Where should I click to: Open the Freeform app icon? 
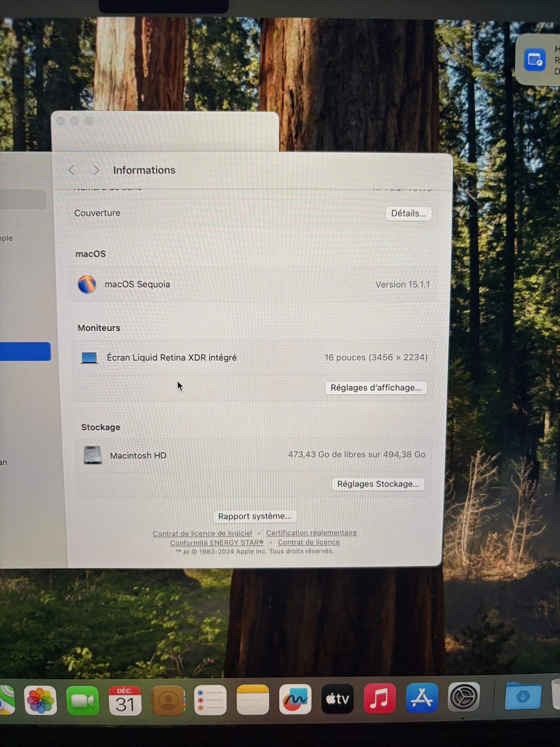[x=295, y=699]
